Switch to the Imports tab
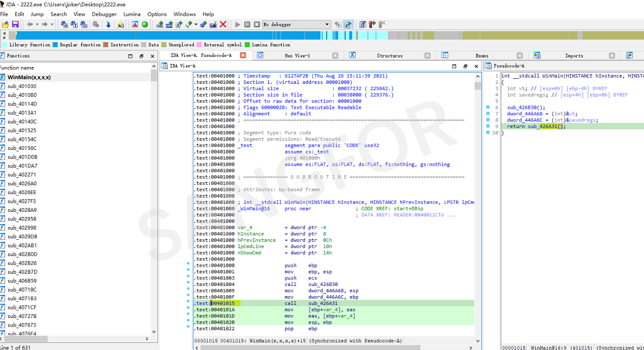644x350 pixels. [574, 55]
